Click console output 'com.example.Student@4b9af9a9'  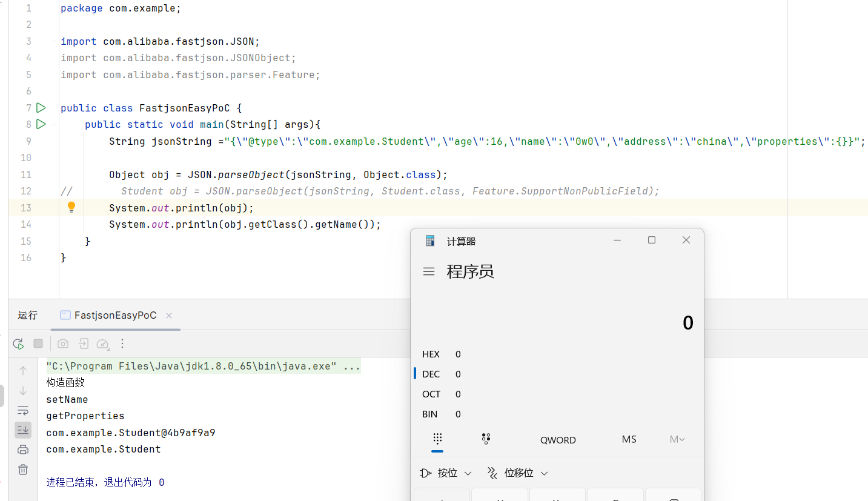(x=131, y=433)
